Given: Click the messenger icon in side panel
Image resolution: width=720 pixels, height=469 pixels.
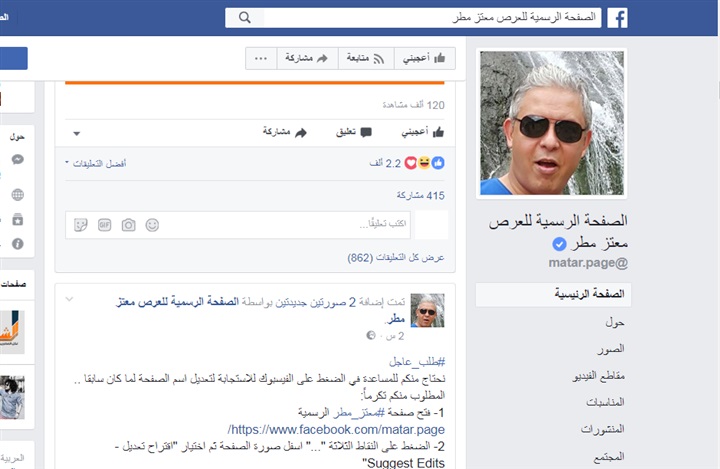Looking at the screenshot, I should (x=17, y=159).
